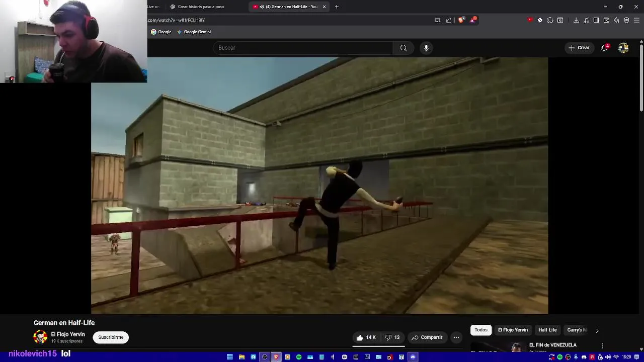Screen dimensions: 644x362
Task: Open the Leo AI sparkle icon
Action: click(x=616, y=20)
